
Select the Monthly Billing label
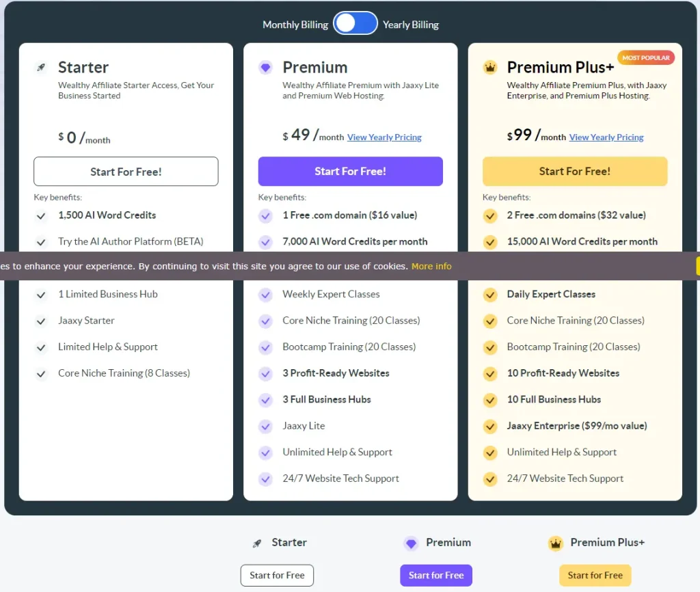pyautogui.click(x=295, y=25)
